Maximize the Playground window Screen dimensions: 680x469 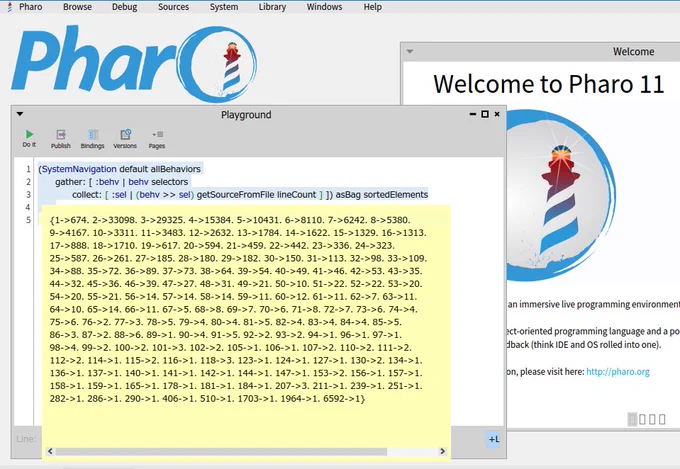pyautogui.click(x=485, y=114)
